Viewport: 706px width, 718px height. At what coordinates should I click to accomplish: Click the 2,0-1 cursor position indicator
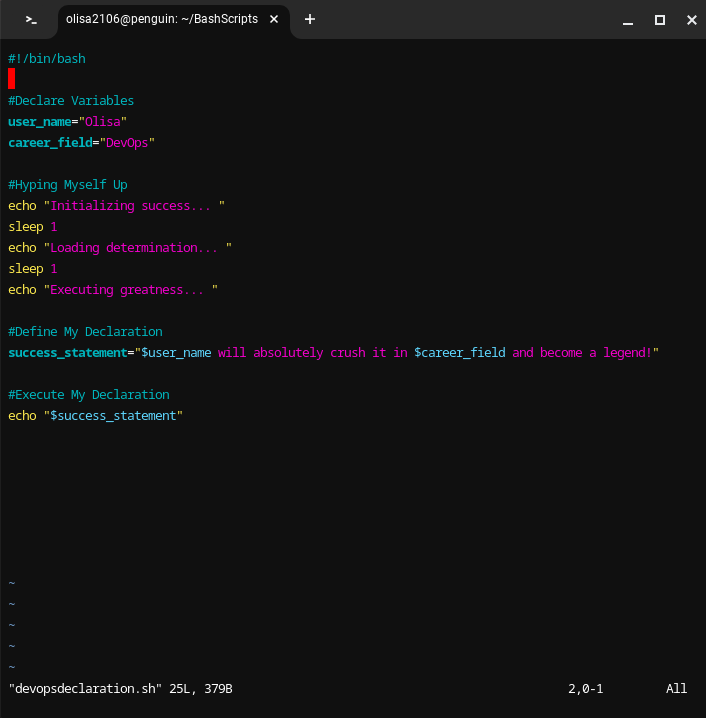click(x=586, y=689)
